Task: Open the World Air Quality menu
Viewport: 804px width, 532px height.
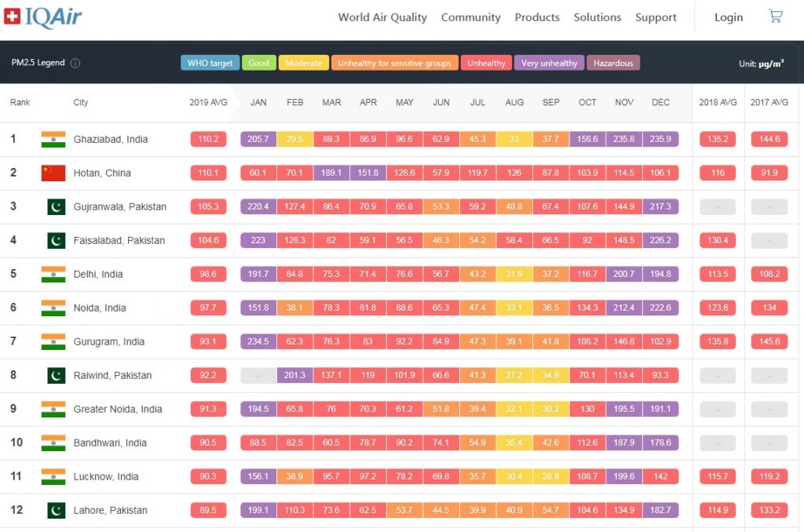Action: [x=382, y=17]
